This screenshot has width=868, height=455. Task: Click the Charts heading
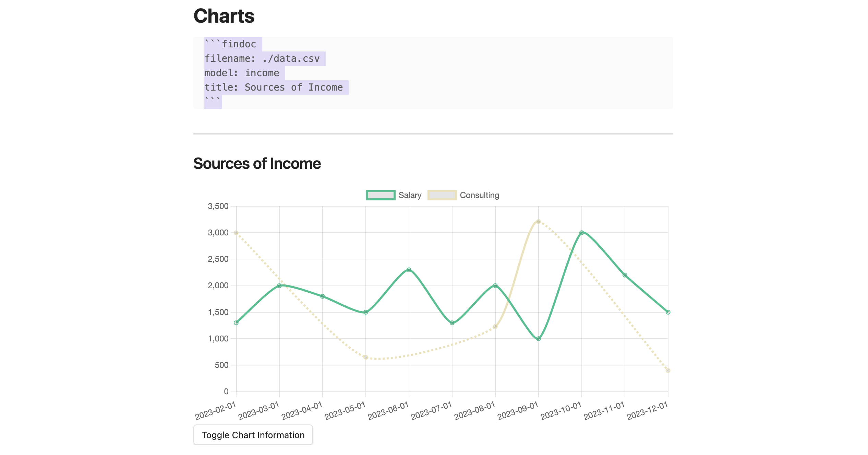pyautogui.click(x=224, y=16)
